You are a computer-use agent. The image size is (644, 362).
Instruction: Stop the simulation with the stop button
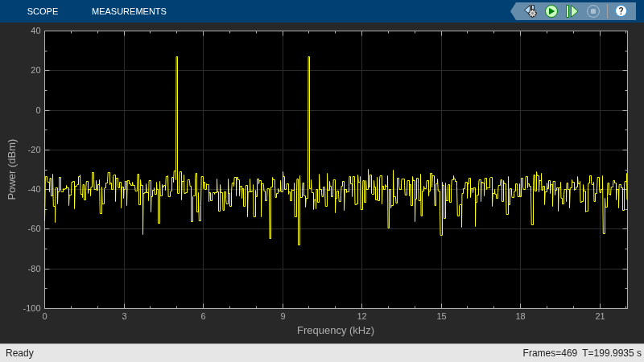tap(593, 11)
